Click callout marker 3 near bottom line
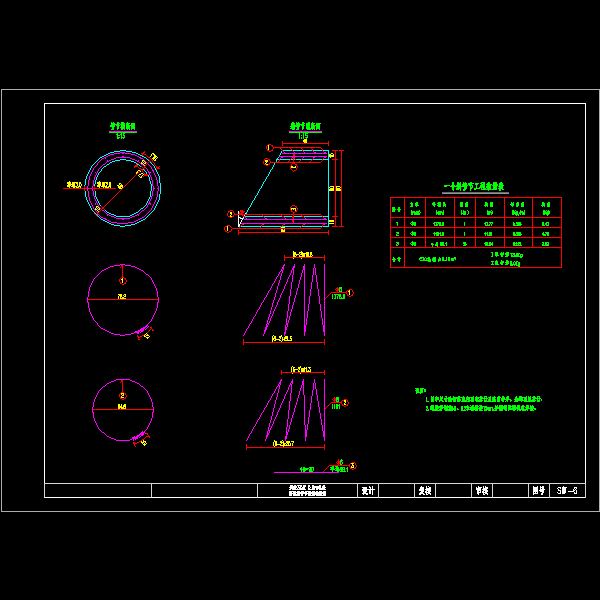600x600 pixels. [352, 466]
